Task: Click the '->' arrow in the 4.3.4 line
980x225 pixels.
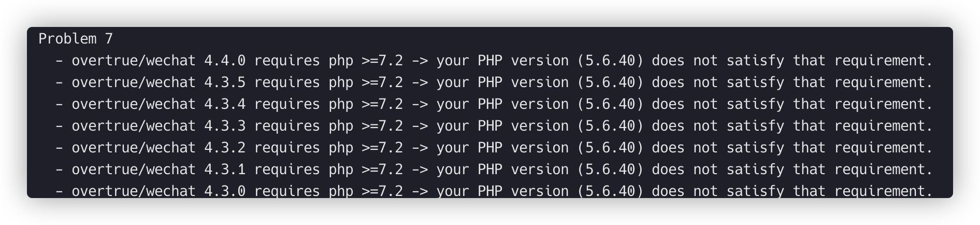Action: coord(420,104)
